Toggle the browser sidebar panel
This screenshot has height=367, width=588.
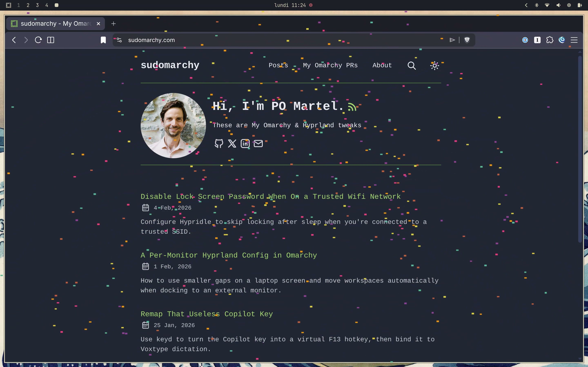point(51,40)
